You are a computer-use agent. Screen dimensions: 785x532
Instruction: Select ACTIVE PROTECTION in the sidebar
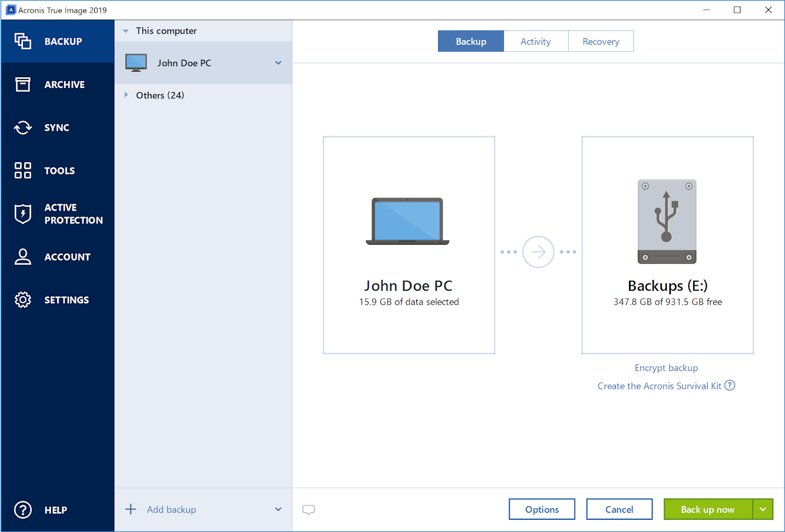point(57,214)
